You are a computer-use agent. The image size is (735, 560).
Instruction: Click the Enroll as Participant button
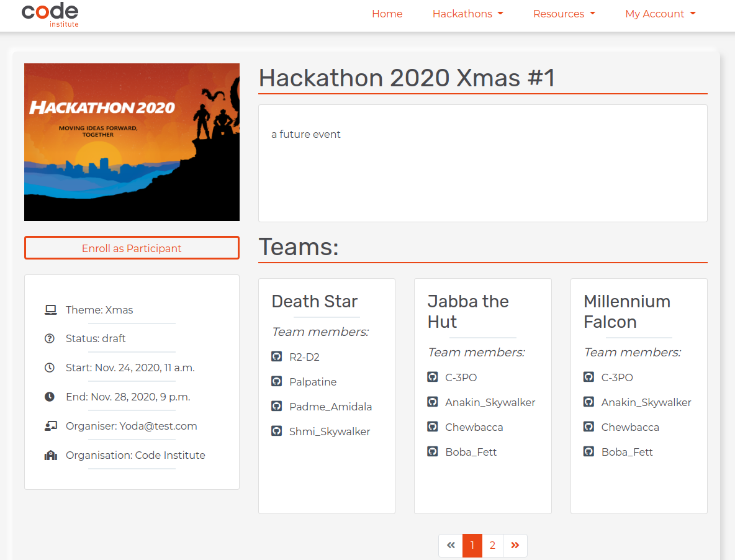132,248
